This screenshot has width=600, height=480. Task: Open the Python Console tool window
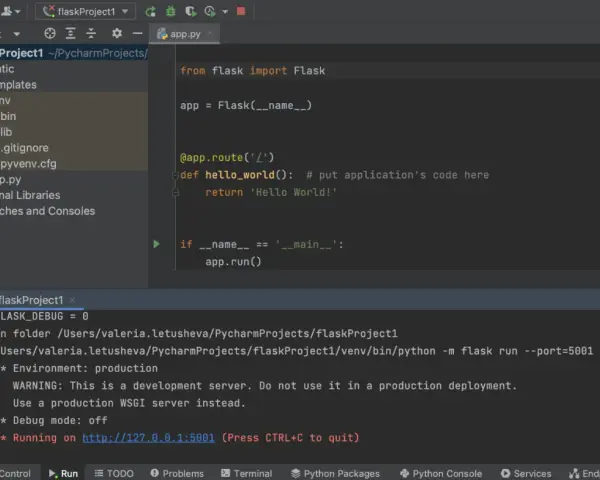(441, 473)
